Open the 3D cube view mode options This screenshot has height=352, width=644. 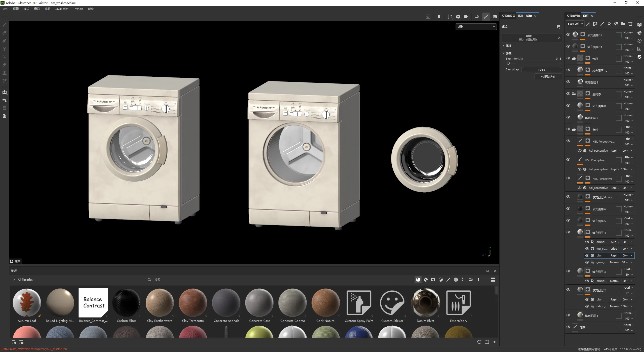[458, 17]
